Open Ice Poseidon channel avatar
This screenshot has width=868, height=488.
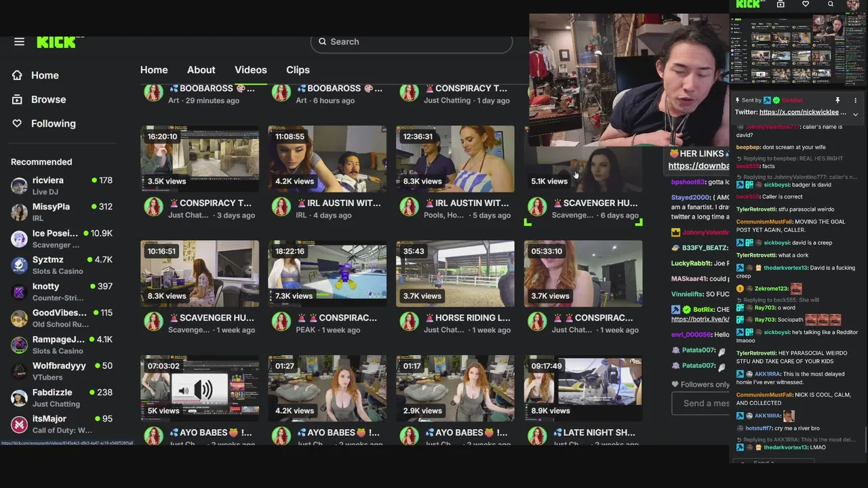20,239
